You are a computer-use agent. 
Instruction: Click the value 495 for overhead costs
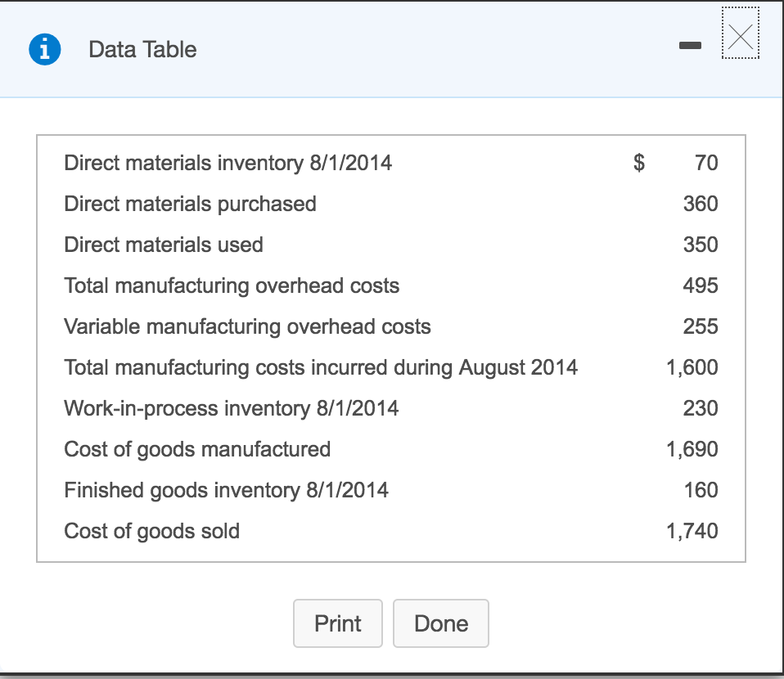(x=703, y=286)
